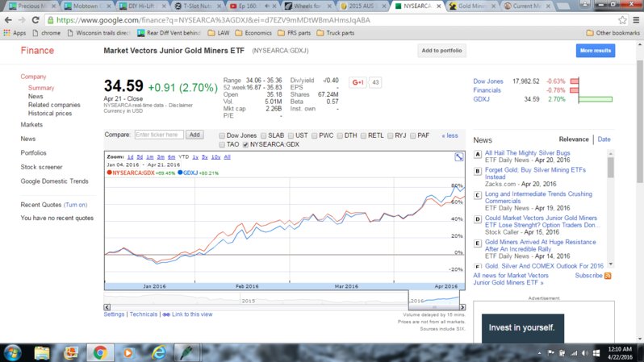
Task: Check the RYJ compare checkbox
Action: click(390, 135)
